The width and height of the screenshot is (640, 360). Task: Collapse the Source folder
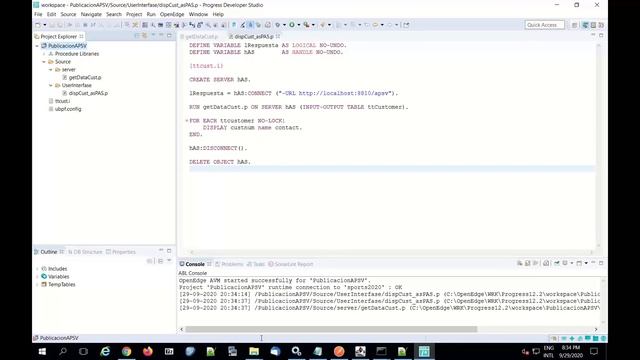[44, 62]
